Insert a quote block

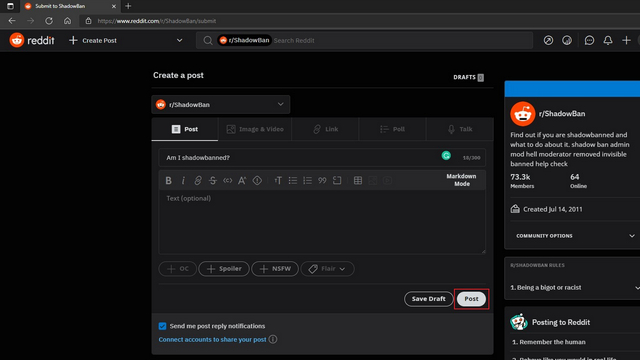322,180
